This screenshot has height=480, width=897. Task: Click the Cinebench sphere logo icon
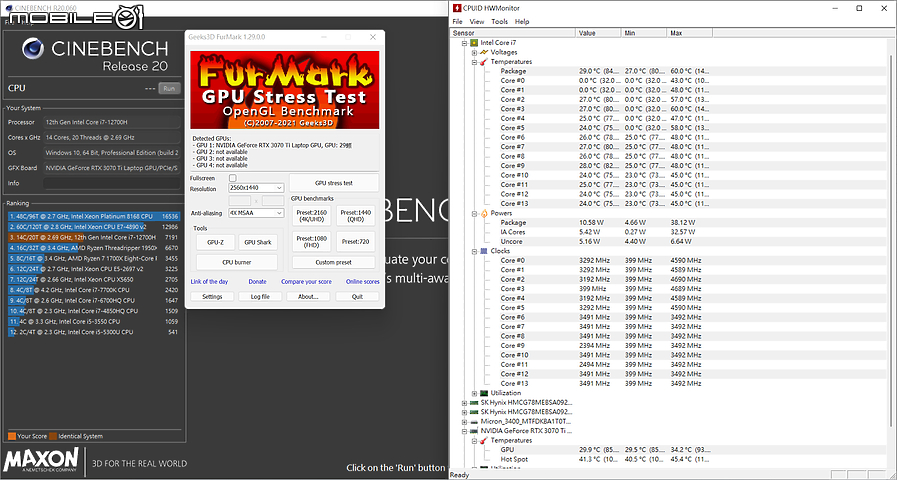pyautogui.click(x=33, y=49)
